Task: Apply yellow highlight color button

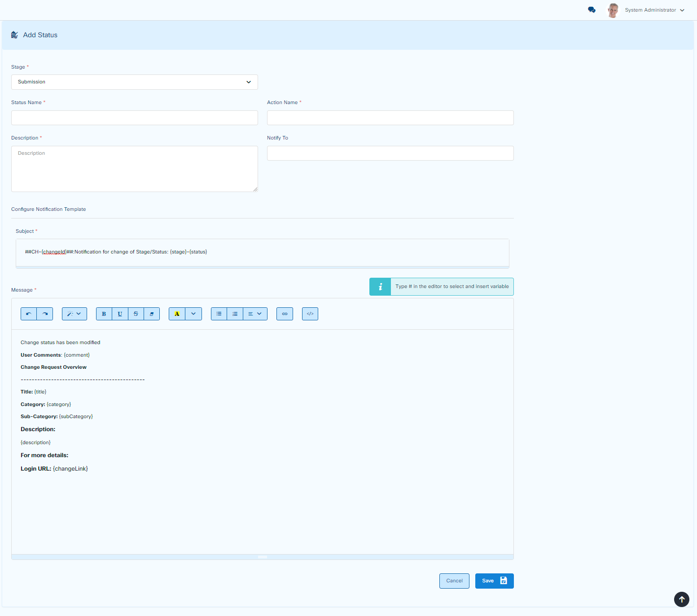Action: pos(177,314)
